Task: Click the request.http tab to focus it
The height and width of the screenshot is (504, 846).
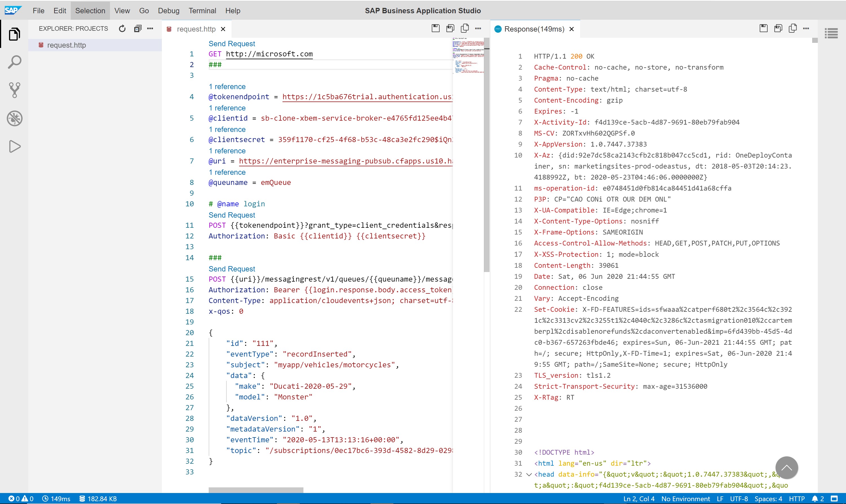Action: (x=195, y=28)
